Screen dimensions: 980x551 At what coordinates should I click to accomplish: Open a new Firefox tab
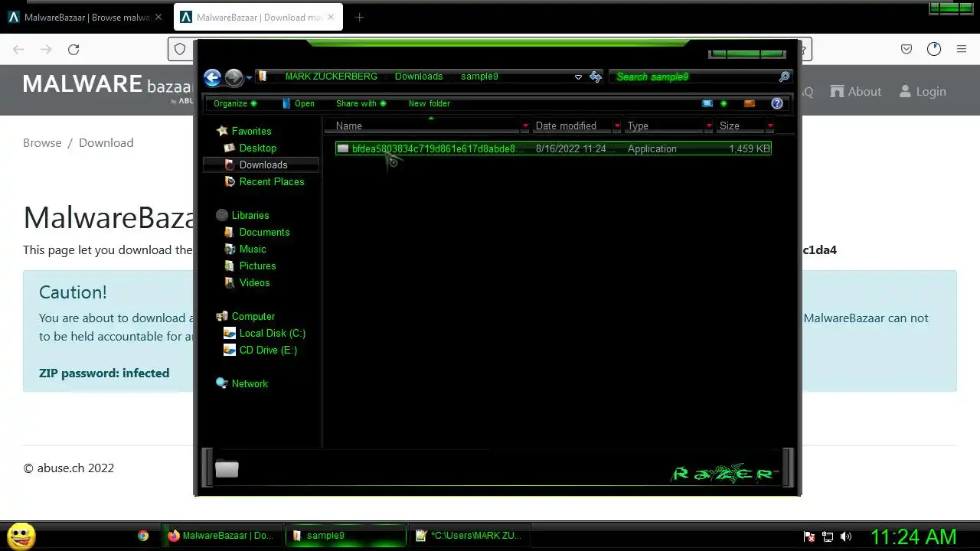(x=359, y=17)
